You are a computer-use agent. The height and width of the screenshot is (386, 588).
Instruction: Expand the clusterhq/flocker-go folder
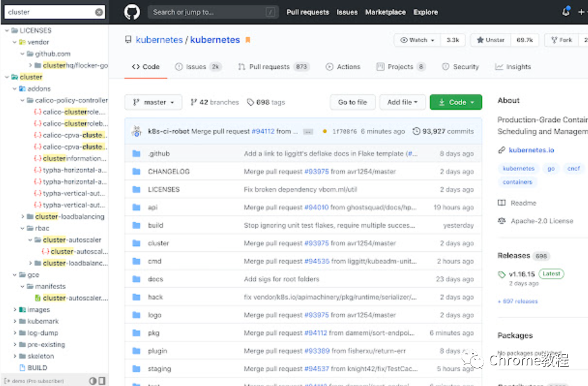[30, 65]
